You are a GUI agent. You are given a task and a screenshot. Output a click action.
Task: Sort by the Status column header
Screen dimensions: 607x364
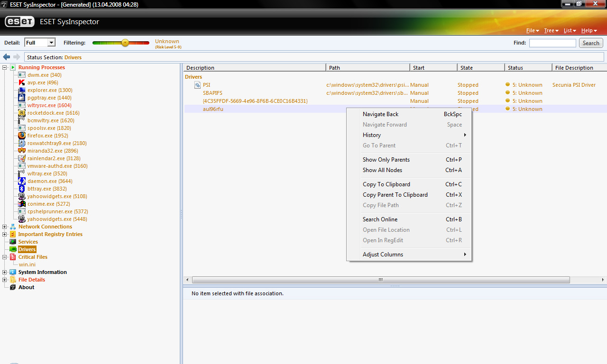528,68
